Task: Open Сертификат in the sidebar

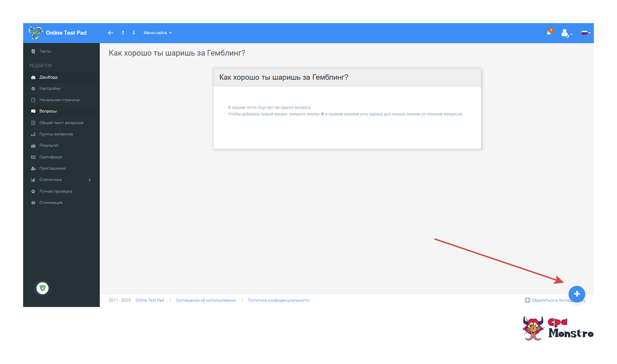Action: point(61,157)
